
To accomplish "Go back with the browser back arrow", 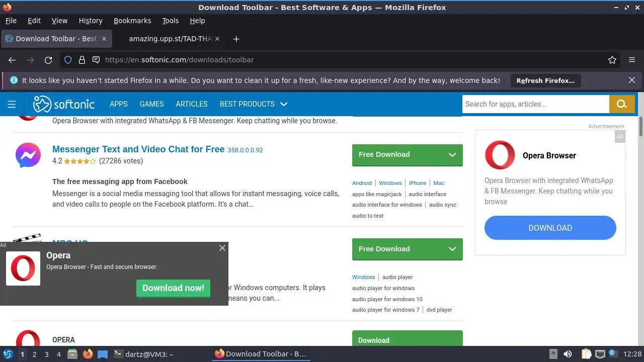I will tap(12, 60).
